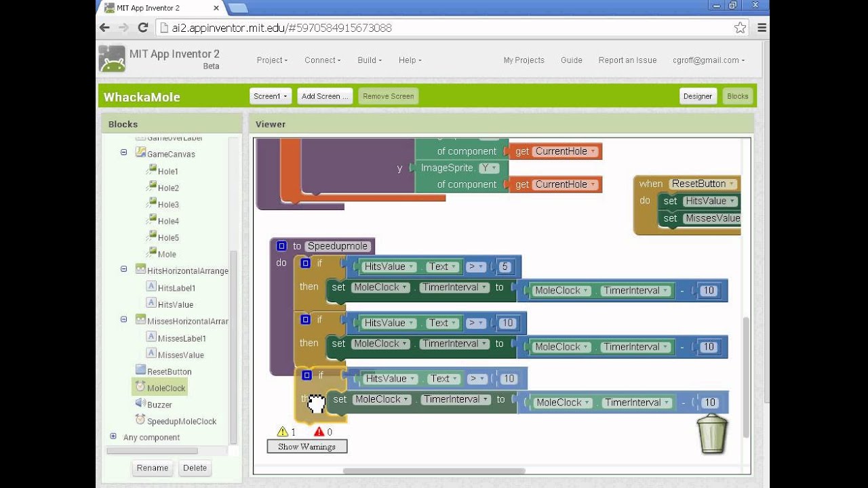Open the Chrome hamburger menu
Image resolution: width=868 pixels, height=488 pixels.
click(762, 28)
